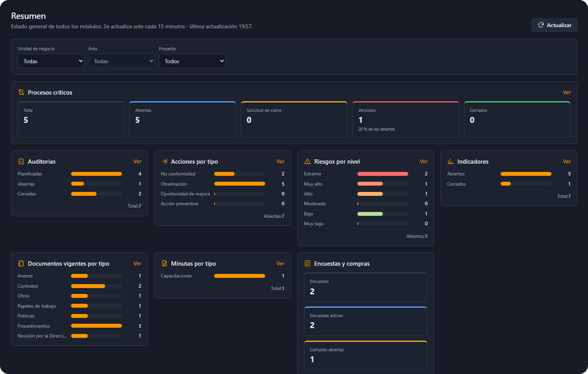Click the Actualizar refresh button

click(554, 25)
